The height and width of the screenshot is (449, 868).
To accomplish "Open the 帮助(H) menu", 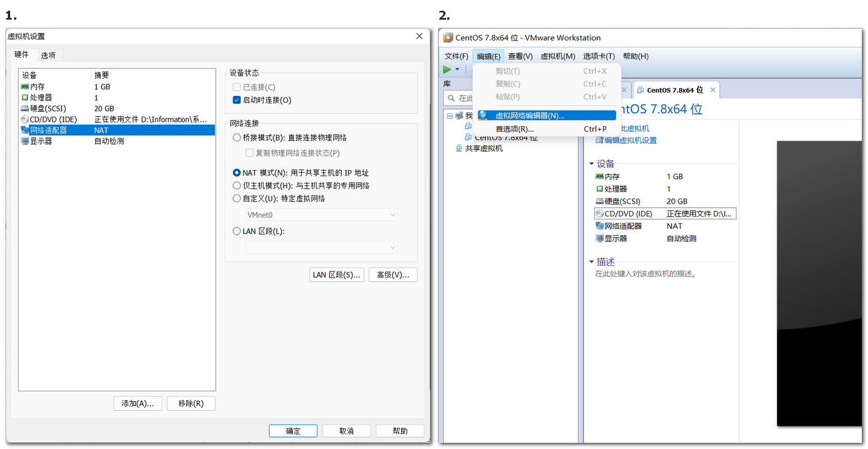I will point(635,56).
